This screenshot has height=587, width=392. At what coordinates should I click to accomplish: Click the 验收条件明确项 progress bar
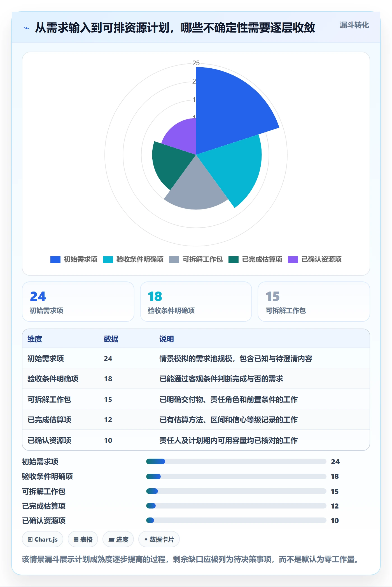coord(236,476)
